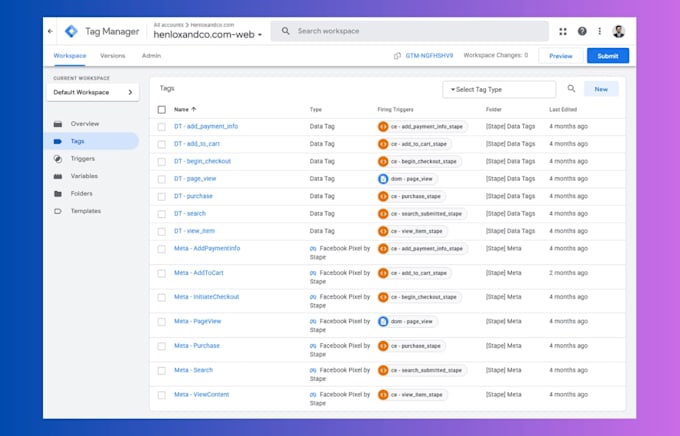The height and width of the screenshot is (436, 680).
Task: Click the back arrow beside Tag Manager logo
Action: [x=50, y=31]
